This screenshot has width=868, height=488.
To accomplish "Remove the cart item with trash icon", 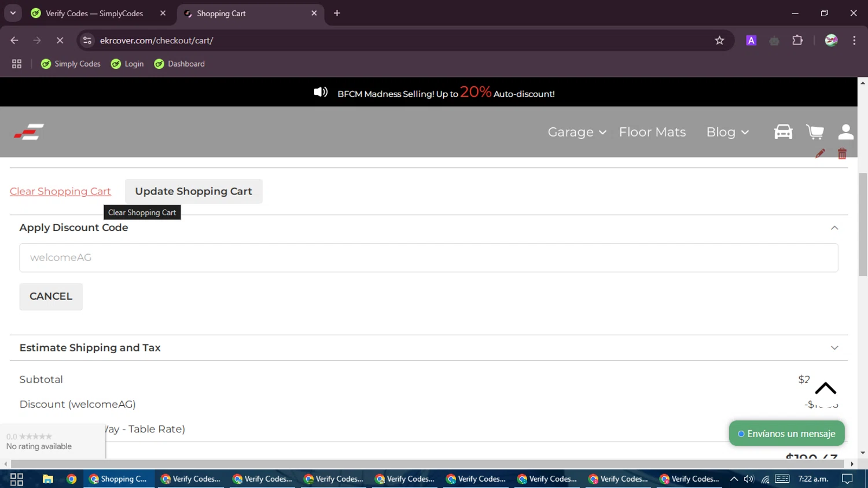I will click(842, 153).
